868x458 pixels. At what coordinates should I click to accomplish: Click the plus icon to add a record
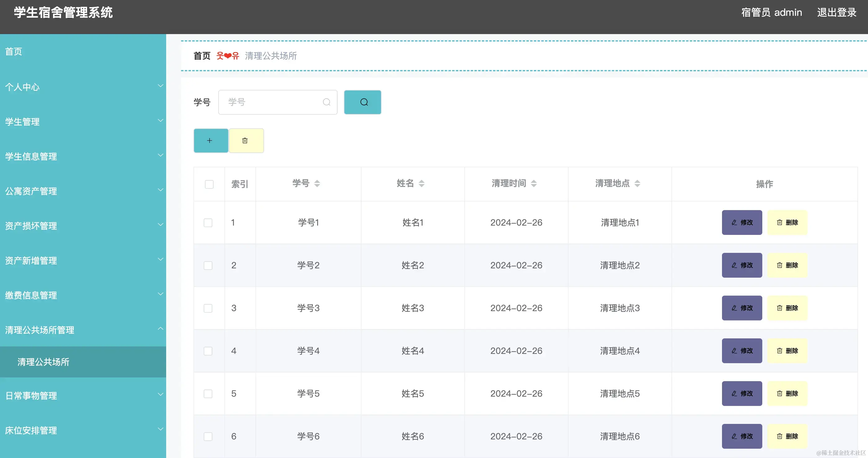click(210, 140)
